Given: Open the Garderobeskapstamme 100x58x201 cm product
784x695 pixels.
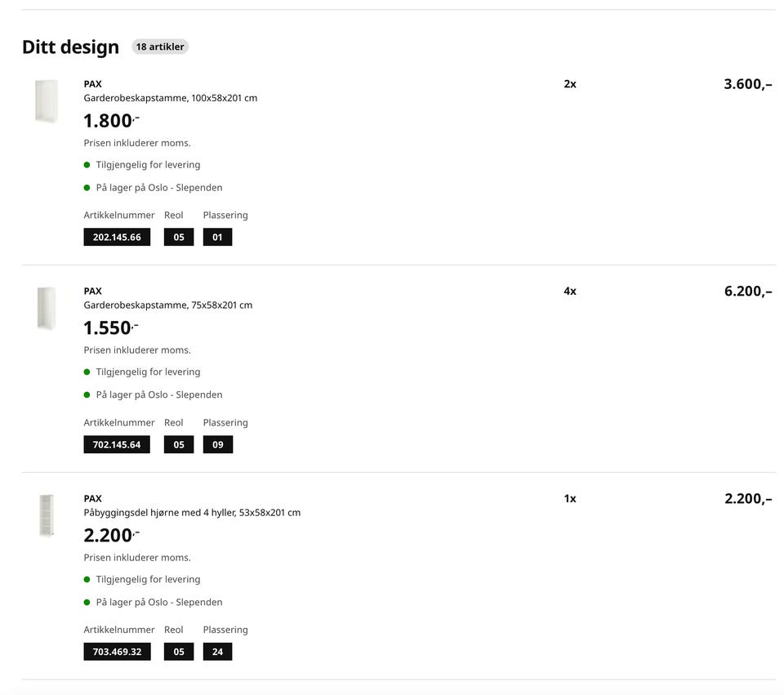Looking at the screenshot, I should click(170, 98).
